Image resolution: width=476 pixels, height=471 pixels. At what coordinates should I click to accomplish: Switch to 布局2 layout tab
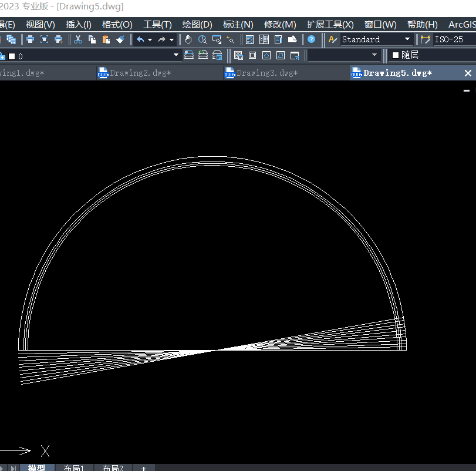(x=113, y=467)
